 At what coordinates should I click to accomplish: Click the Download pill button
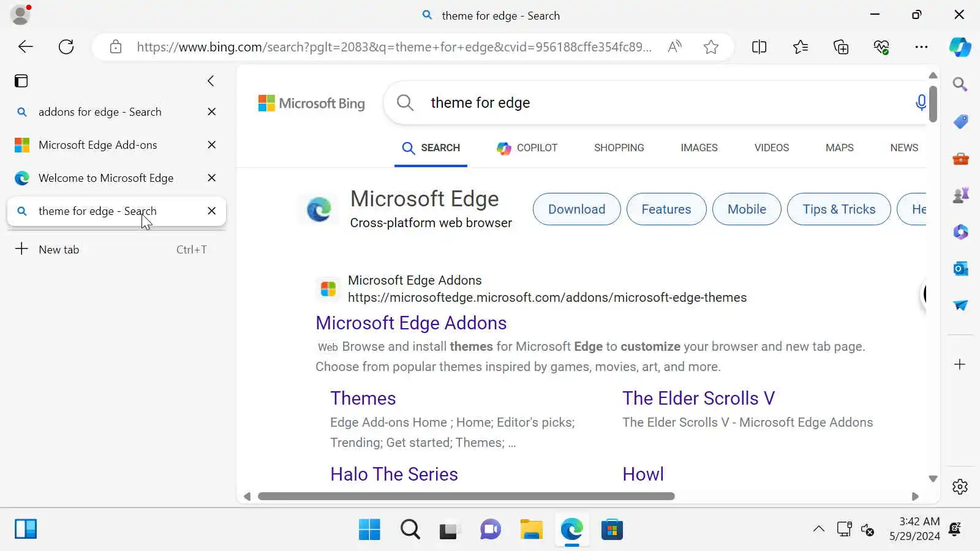pyautogui.click(x=576, y=209)
